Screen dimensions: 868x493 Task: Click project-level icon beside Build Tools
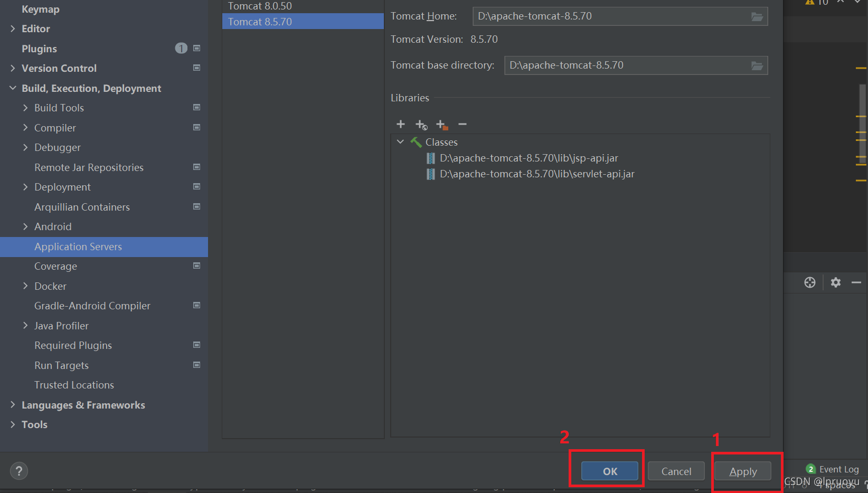click(197, 107)
